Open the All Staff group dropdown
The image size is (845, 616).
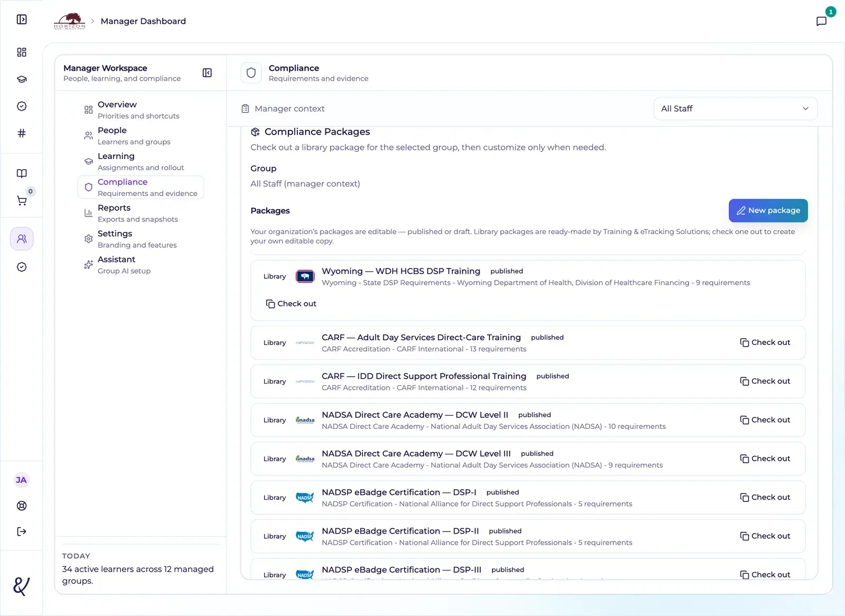(735, 109)
